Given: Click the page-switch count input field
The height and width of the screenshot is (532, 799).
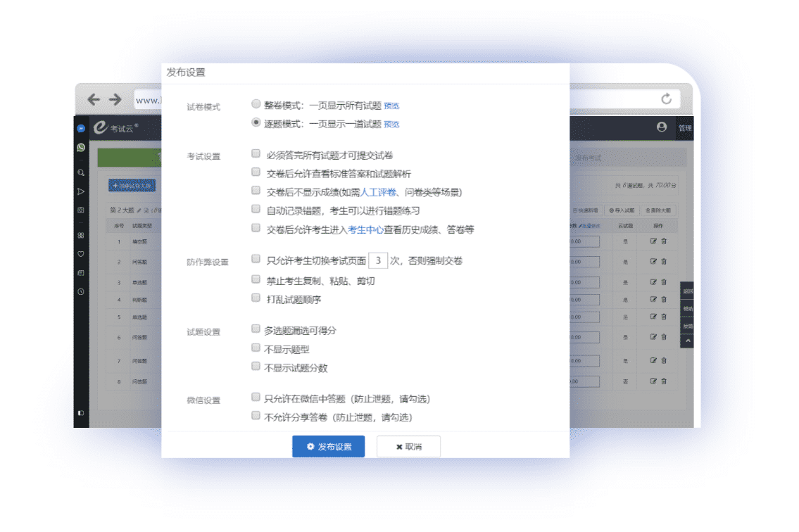Looking at the screenshot, I should click(x=378, y=260).
